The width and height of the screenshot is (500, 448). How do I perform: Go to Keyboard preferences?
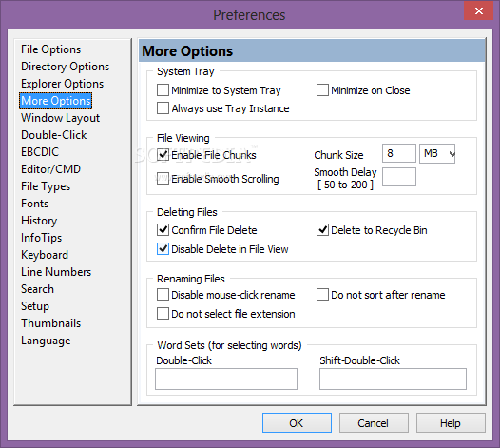45,255
